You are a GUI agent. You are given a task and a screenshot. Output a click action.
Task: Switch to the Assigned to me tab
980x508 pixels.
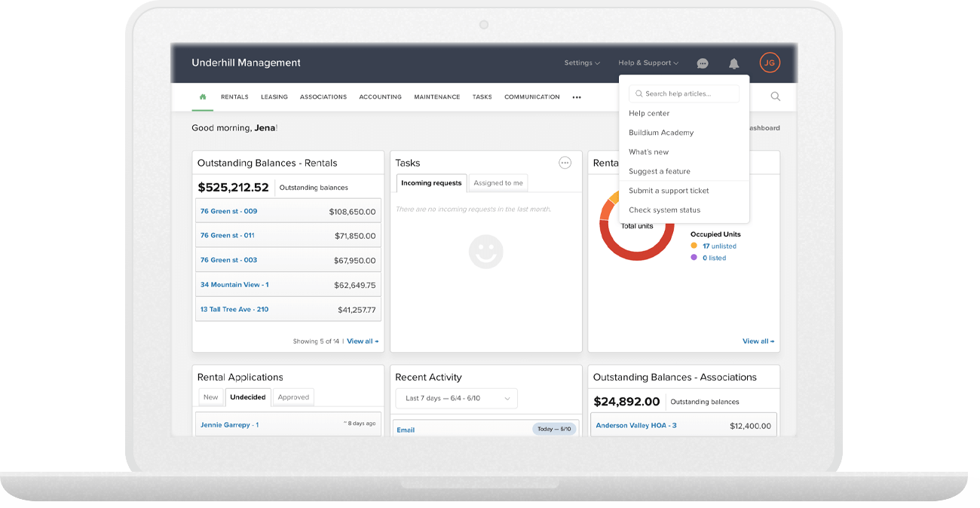pos(498,183)
